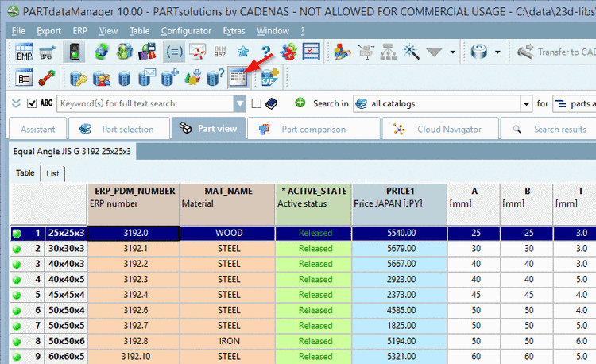Click the Released status in row 40x40x5
This screenshot has height=364, width=596.
(315, 279)
